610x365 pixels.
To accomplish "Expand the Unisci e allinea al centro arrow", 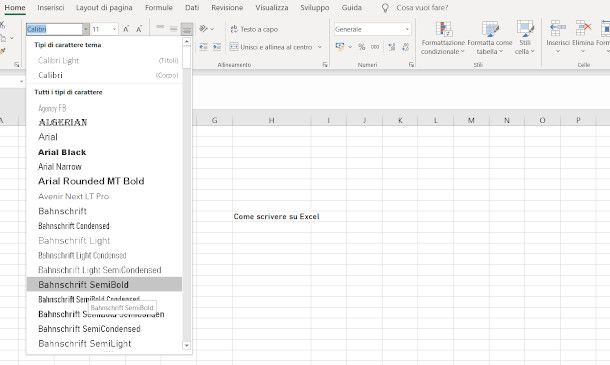I will click(320, 47).
